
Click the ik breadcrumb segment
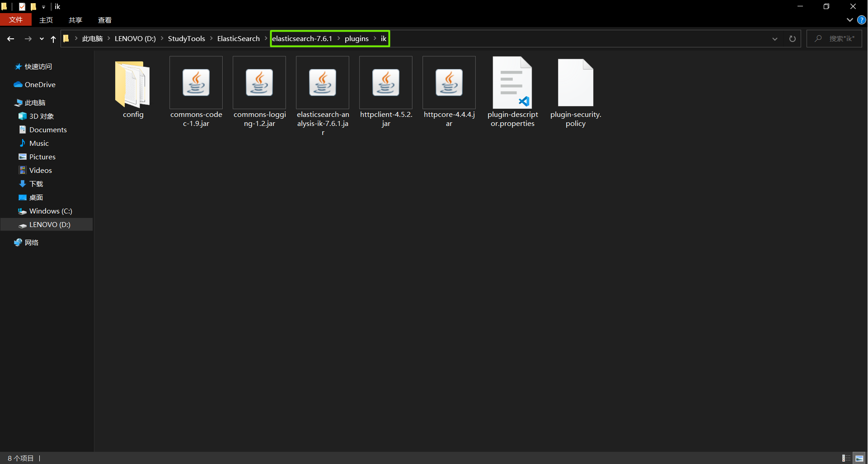(x=384, y=39)
